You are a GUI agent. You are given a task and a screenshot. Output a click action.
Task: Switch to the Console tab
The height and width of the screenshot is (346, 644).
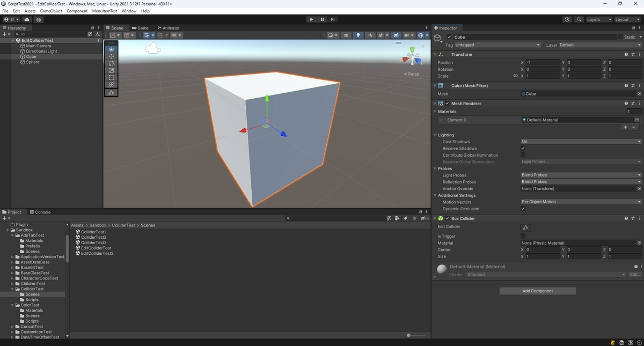tap(41, 211)
